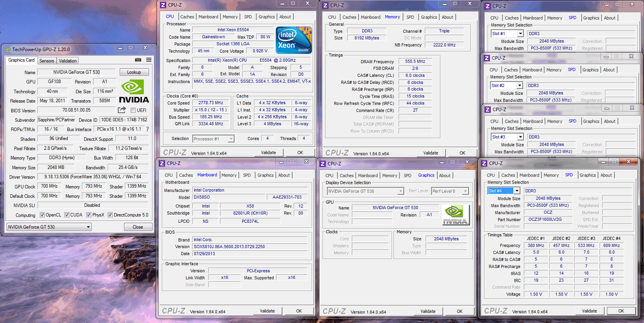Click the Intel Xeon E5504 name field
The width and height of the screenshot is (644, 323).
pyautogui.click(x=233, y=30)
